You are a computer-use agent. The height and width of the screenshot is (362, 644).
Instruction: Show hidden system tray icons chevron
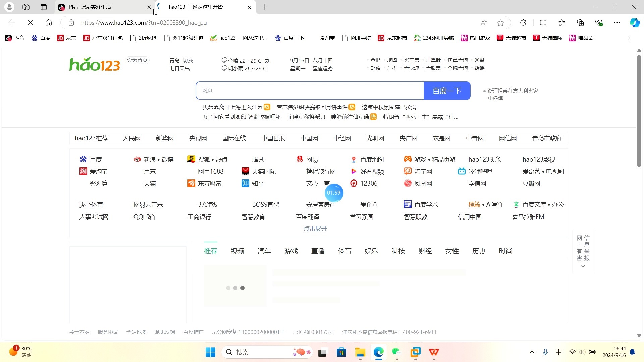pos(532,352)
